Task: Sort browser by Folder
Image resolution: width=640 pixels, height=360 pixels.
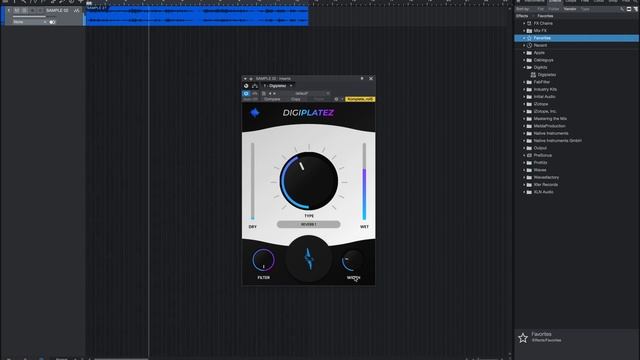Action: [x=554, y=9]
